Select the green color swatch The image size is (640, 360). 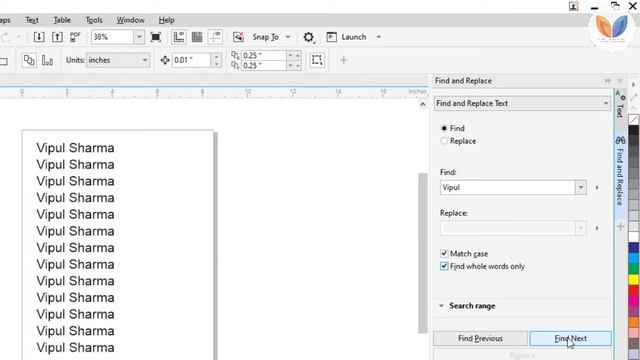(x=633, y=269)
